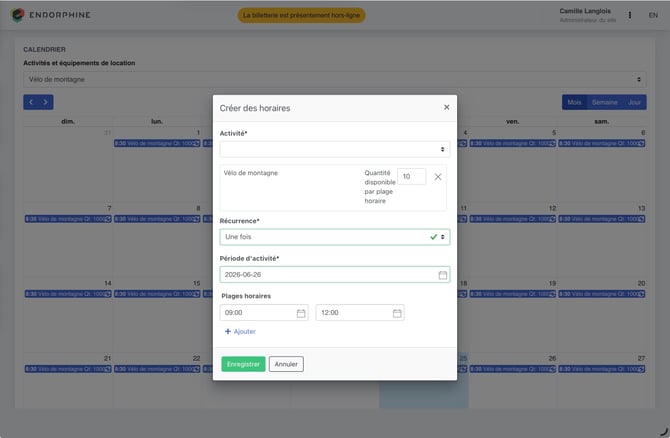Screen dimensions: 670x438
Task: Click the dim. column header
Action: click(68, 121)
